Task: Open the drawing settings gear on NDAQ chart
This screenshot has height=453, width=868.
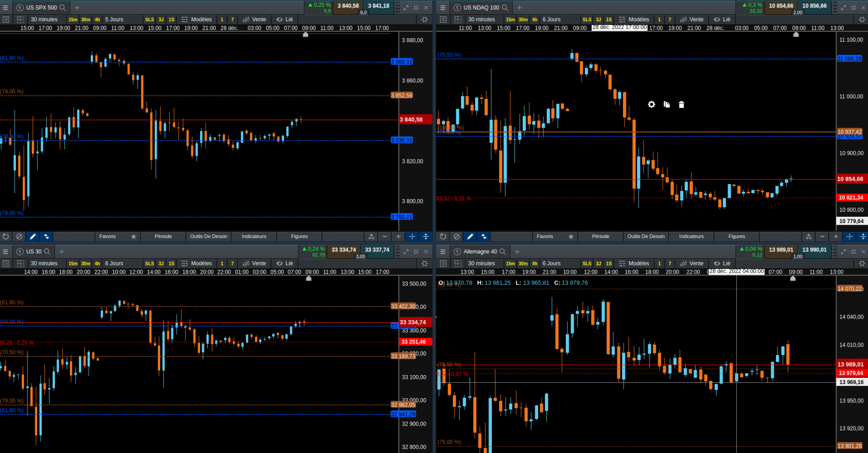Action: tap(651, 105)
